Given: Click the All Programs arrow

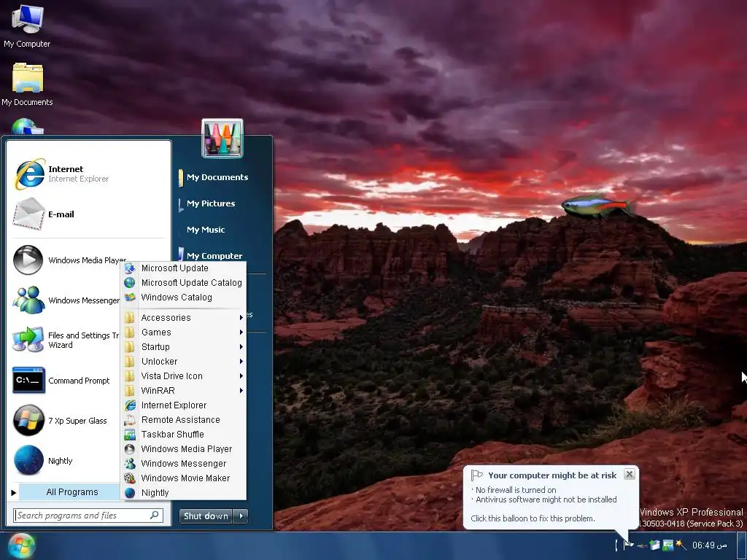Looking at the screenshot, I should click(14, 492).
